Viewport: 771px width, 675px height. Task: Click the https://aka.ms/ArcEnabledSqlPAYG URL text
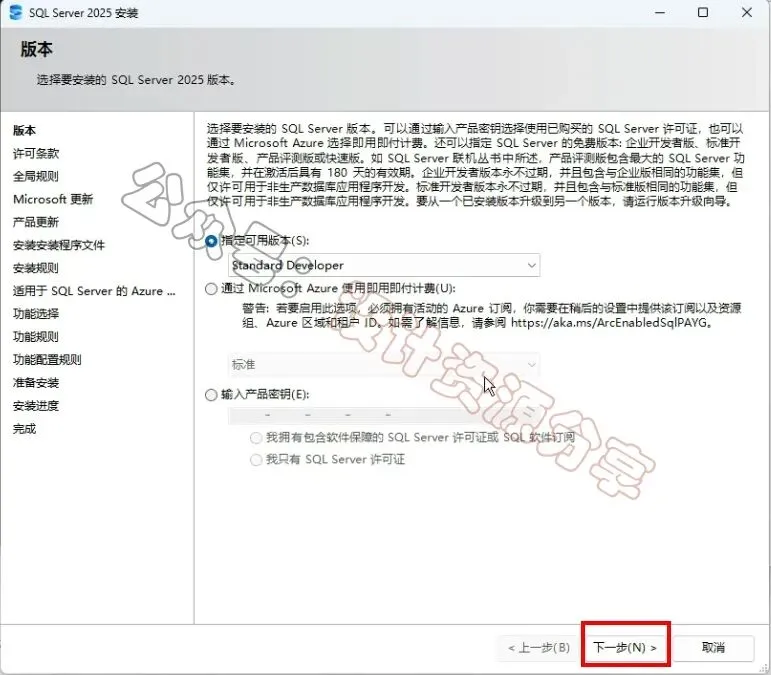point(609,323)
